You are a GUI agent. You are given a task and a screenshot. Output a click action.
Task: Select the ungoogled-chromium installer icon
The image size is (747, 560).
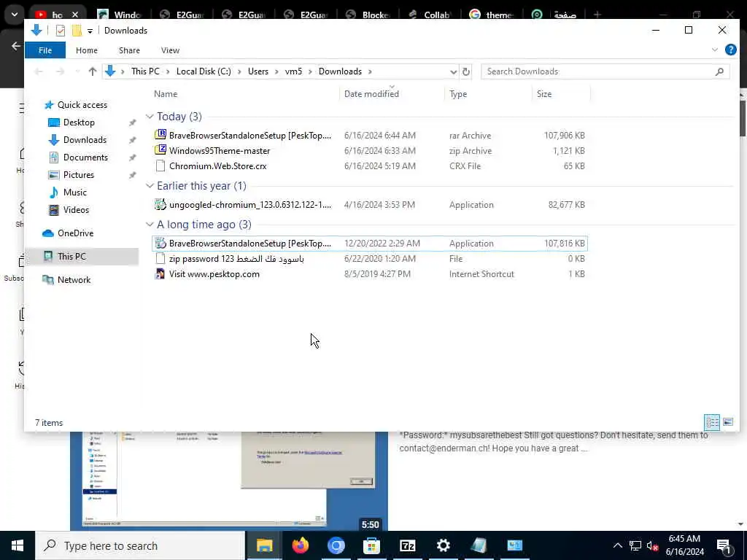[x=160, y=204]
